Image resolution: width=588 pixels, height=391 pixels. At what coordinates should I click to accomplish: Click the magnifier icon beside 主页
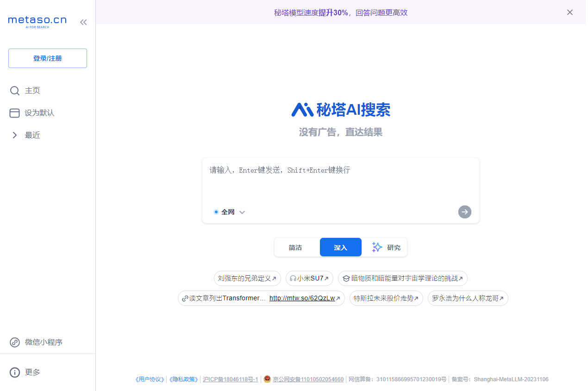[x=15, y=91]
